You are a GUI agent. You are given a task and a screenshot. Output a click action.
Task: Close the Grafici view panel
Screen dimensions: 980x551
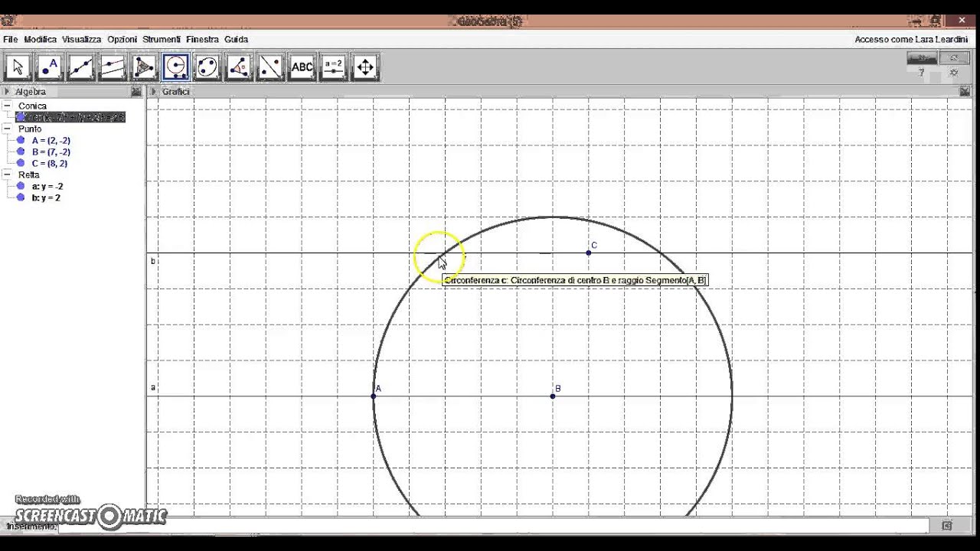click(965, 92)
